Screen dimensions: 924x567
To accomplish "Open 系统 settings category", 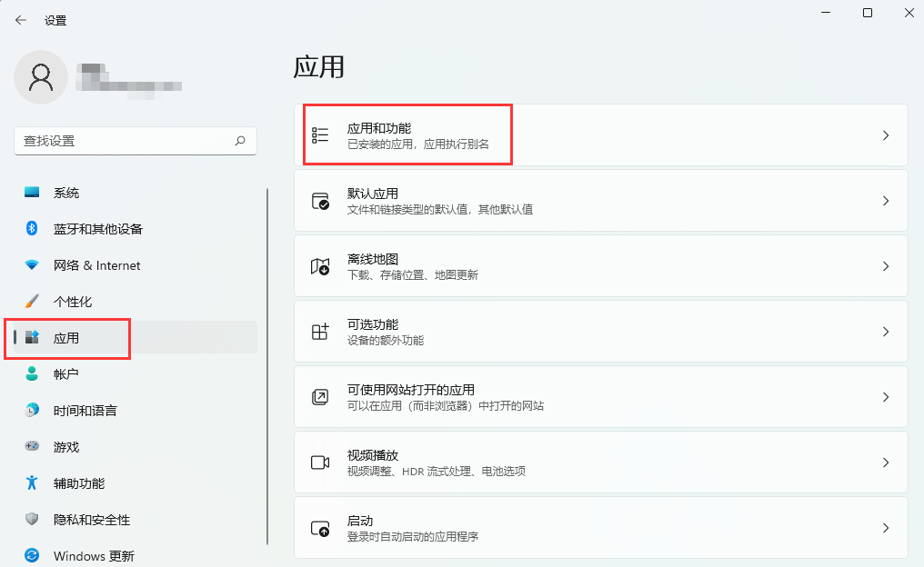I will tap(136, 193).
